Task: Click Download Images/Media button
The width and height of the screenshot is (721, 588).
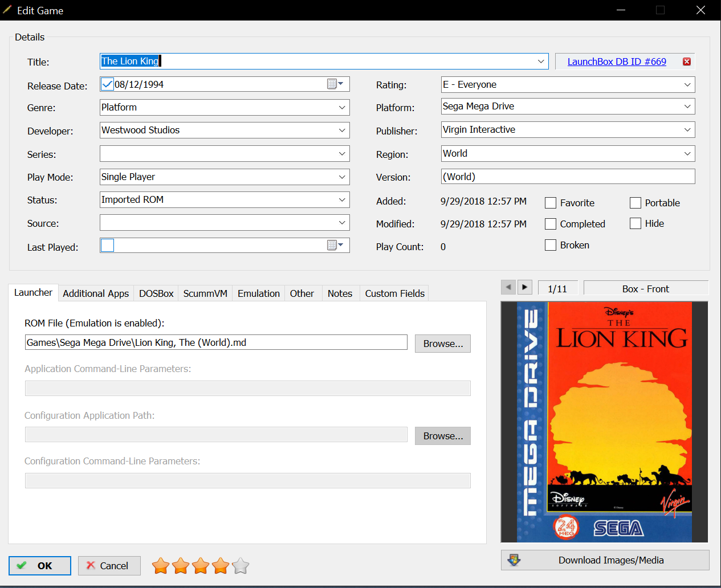Action: 605,560
